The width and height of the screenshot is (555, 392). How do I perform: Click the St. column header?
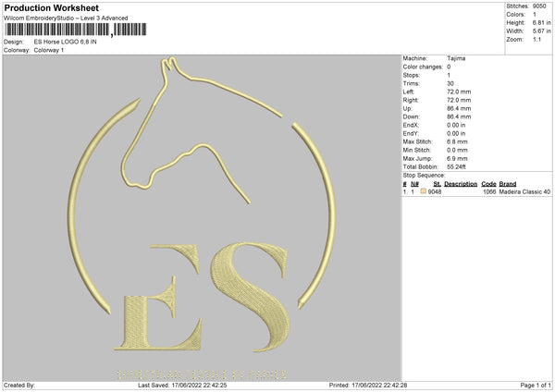(x=437, y=184)
